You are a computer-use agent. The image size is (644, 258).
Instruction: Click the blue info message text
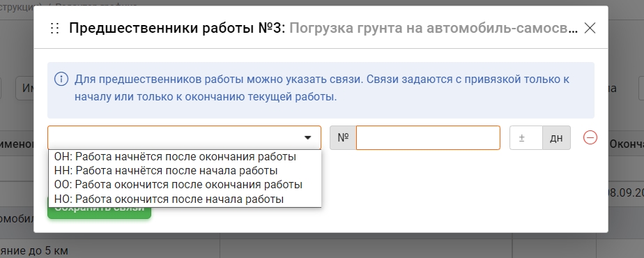[321, 88]
